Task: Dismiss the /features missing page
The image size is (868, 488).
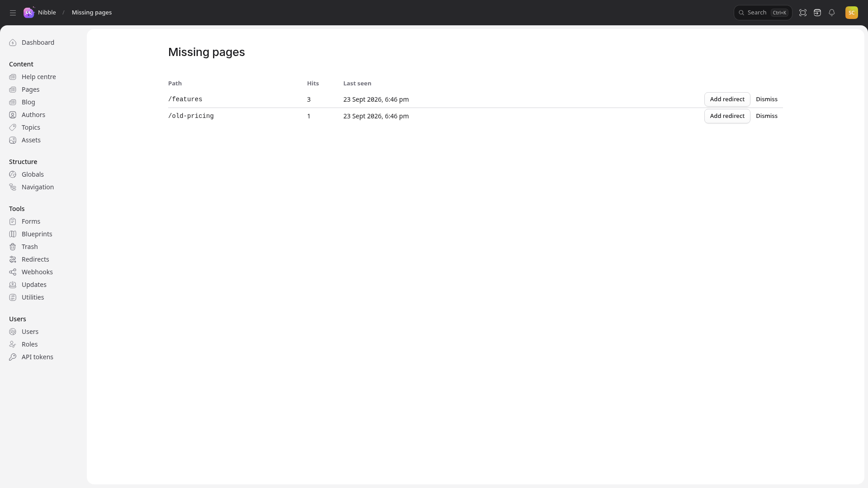Action: coord(767,99)
